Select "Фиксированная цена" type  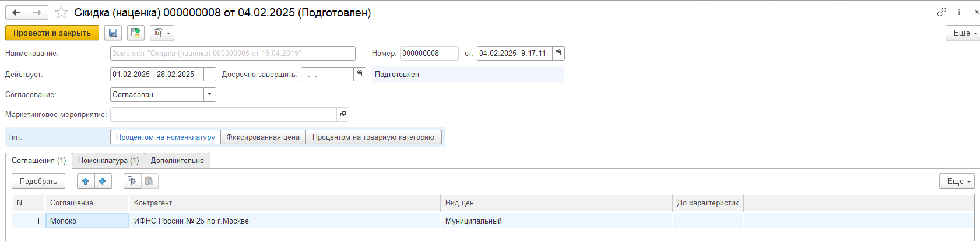pyautogui.click(x=263, y=137)
